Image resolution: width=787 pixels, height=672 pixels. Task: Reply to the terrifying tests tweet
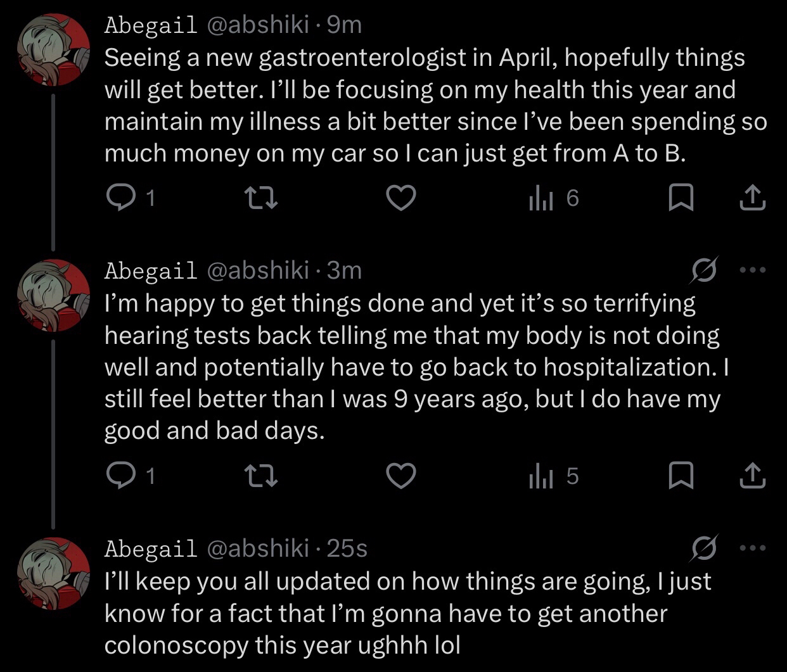118,476
